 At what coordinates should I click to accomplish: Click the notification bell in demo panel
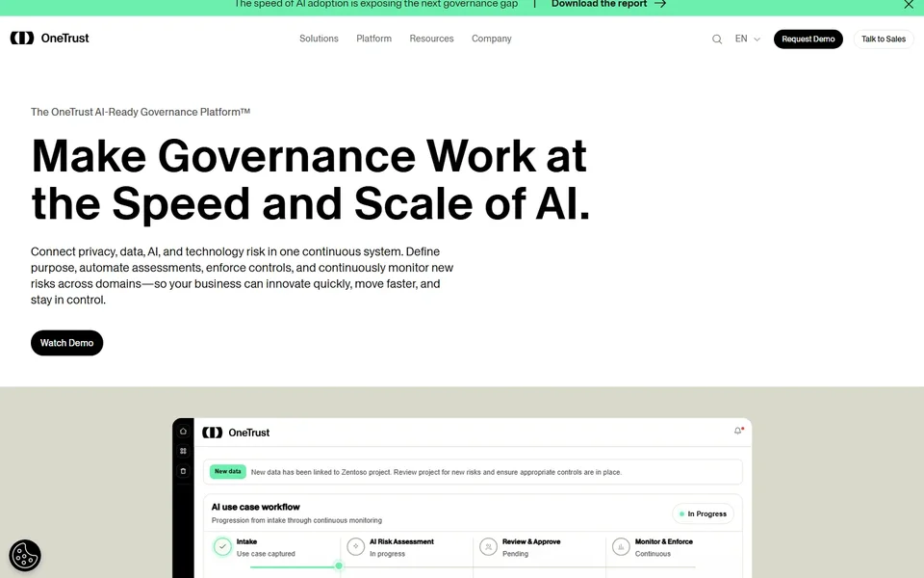click(738, 431)
